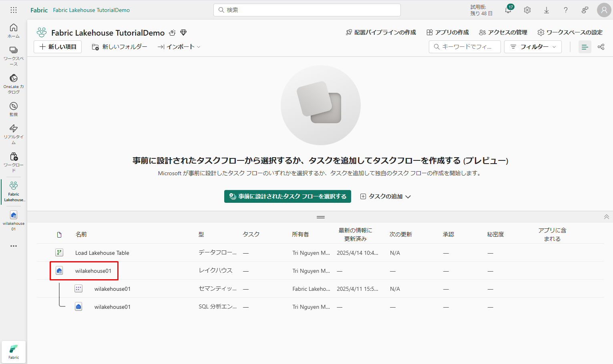
Task: Open the wilakehouse01 tab in the sidebar
Action: [14, 220]
